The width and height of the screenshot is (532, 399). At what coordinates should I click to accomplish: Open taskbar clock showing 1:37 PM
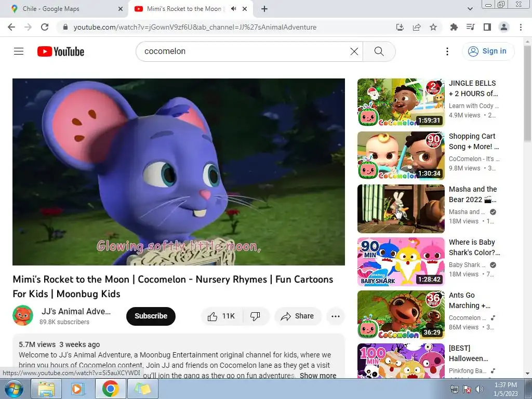pyautogui.click(x=506, y=389)
